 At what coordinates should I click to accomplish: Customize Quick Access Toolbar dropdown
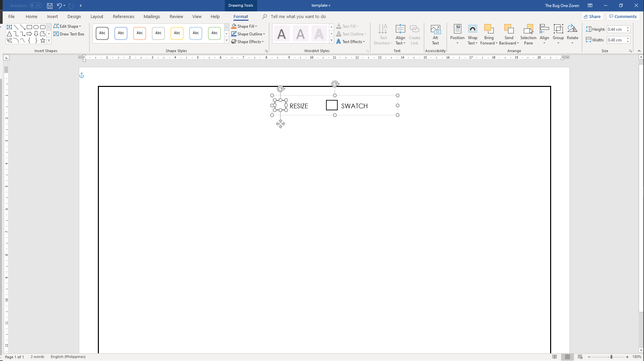pos(81,6)
